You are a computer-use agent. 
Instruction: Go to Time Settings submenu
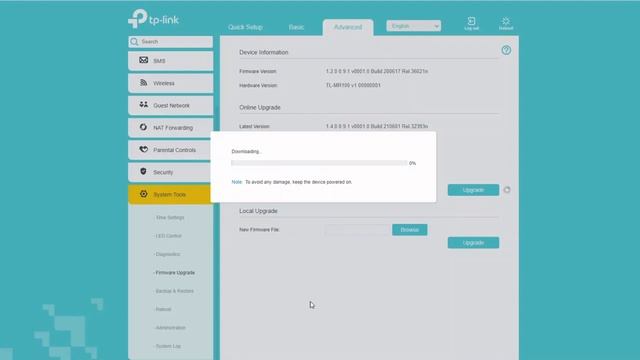coord(169,218)
